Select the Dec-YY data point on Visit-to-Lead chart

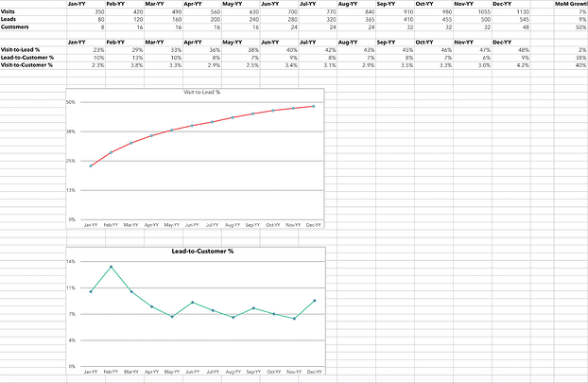pyautogui.click(x=313, y=107)
